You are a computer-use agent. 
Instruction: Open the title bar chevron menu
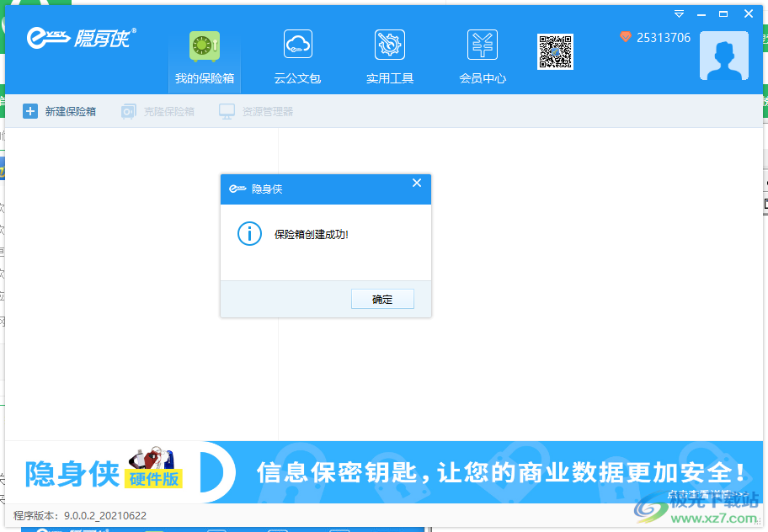[679, 13]
